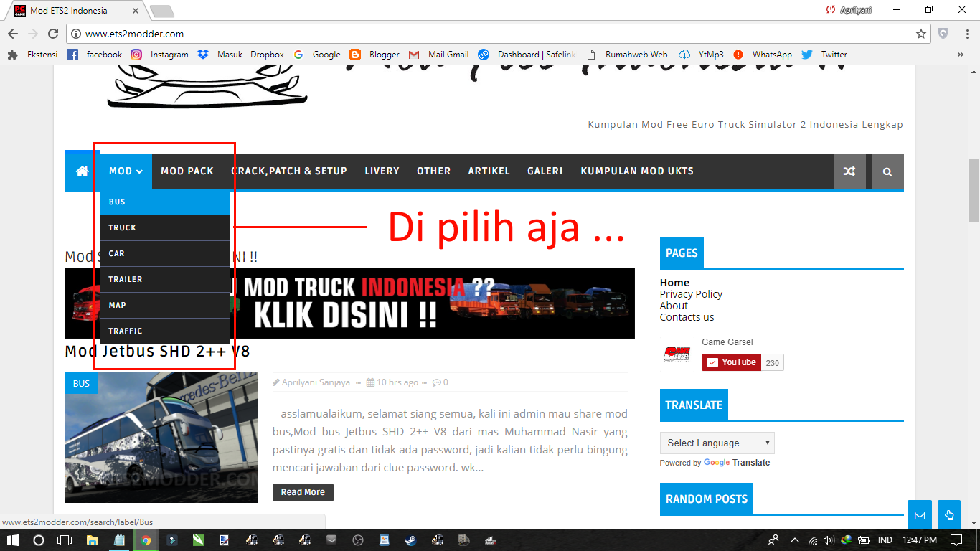Click the pointing hand icon at bottom right
This screenshot has width=980, height=551.
click(x=948, y=515)
